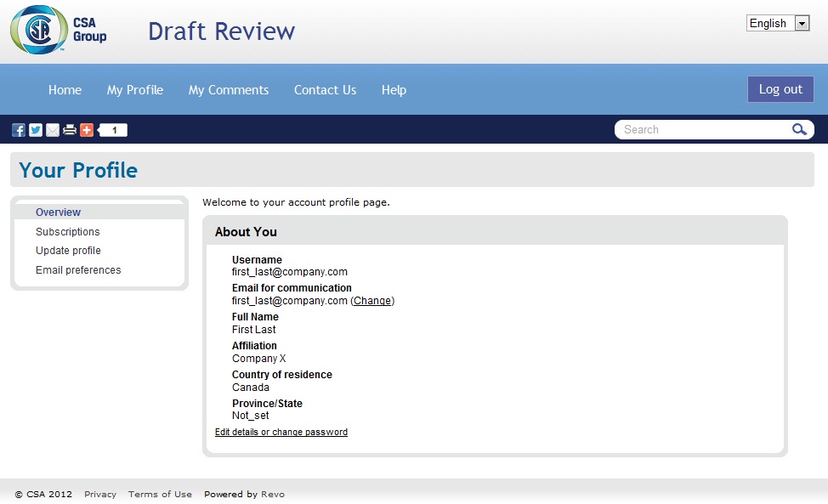This screenshot has height=504, width=828.
Task: Select Overview in profile sidebar
Action: [x=58, y=212]
